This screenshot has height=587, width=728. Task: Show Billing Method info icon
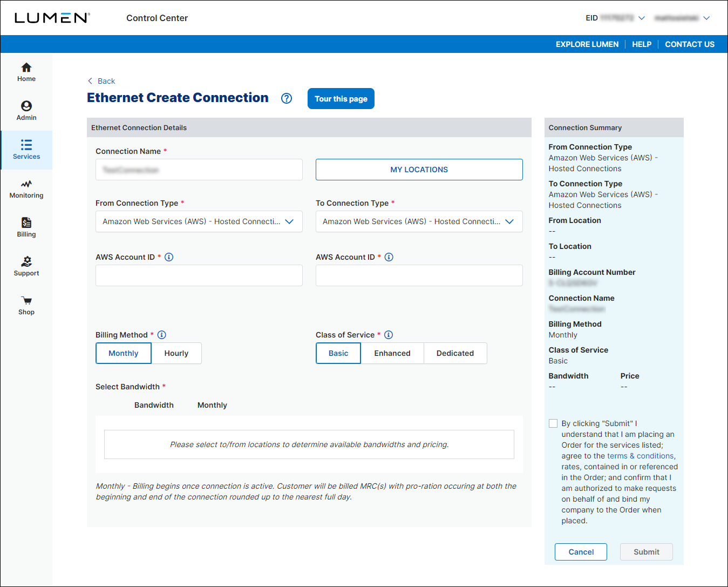click(161, 335)
